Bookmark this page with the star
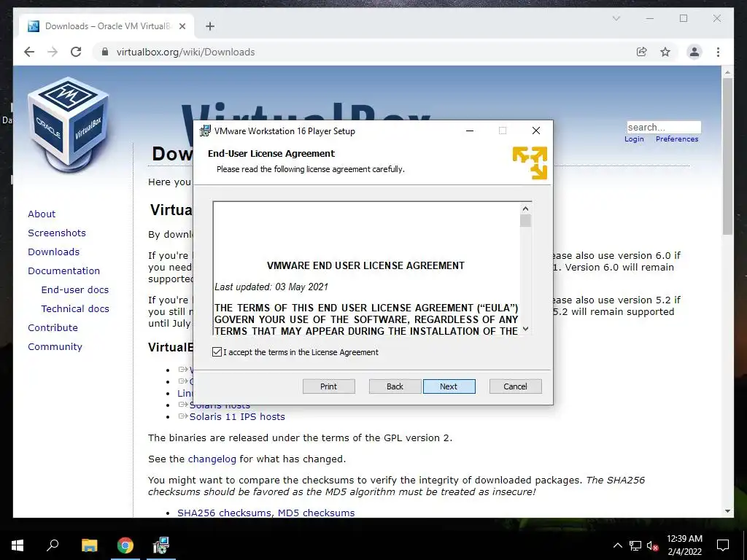Image resolution: width=747 pixels, height=560 pixels. (x=665, y=52)
